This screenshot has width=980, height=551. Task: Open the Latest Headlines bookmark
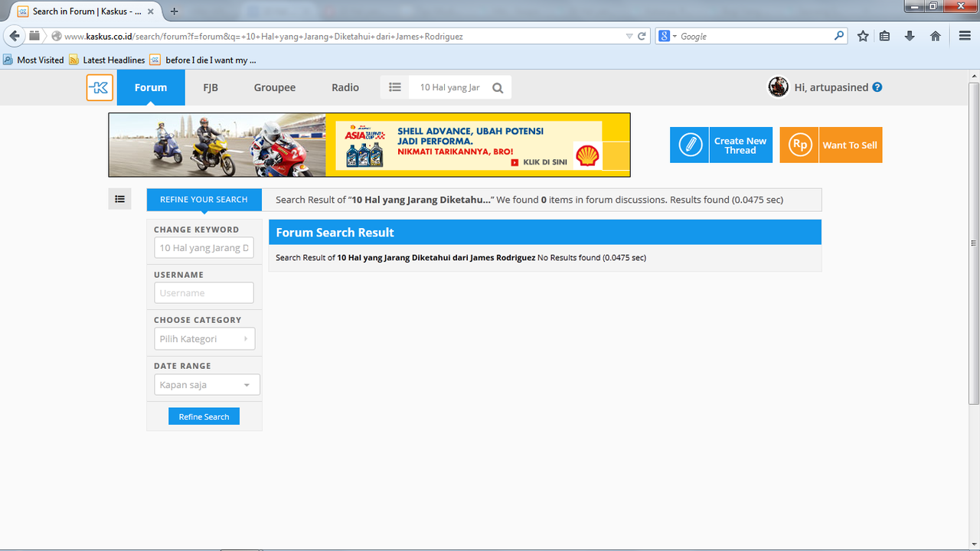pos(106,60)
